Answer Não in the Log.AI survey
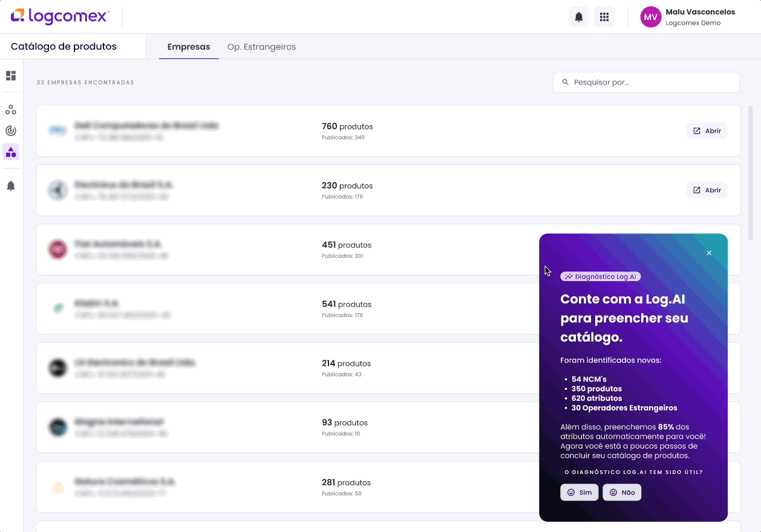This screenshot has width=761, height=532. tap(622, 492)
